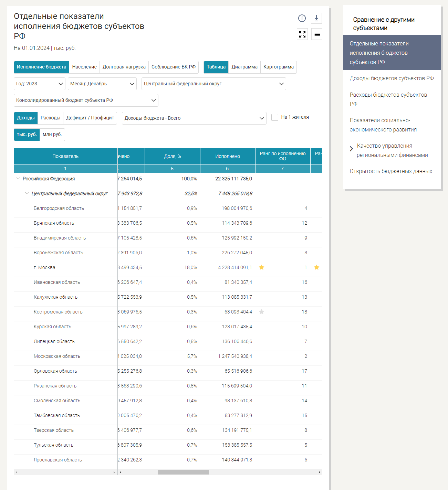Open Доходы бюджетов субъектов РФ link
This screenshot has height=490, width=448.
392,78
